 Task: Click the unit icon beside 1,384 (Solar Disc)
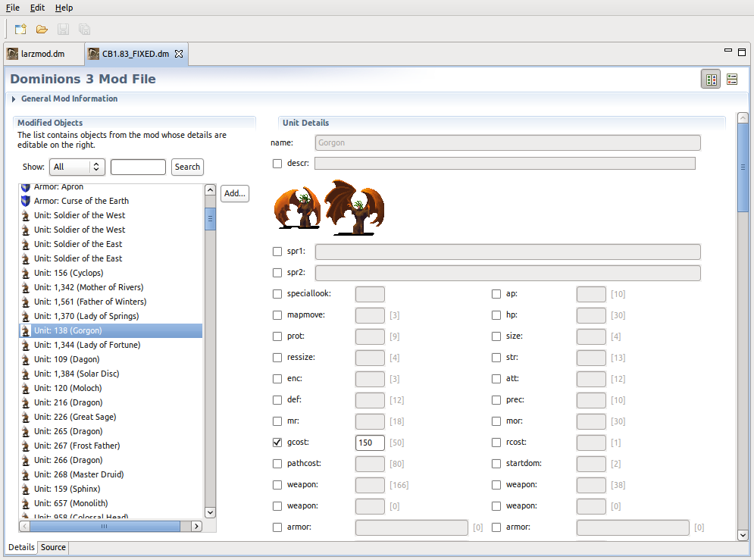[26, 374]
